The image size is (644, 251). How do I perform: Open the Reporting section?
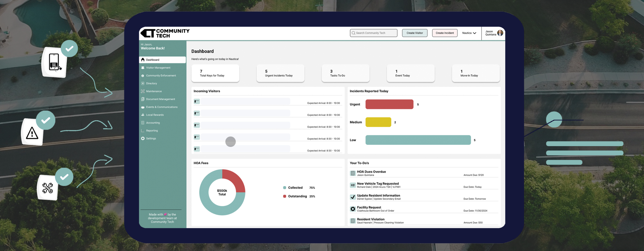[152, 130]
